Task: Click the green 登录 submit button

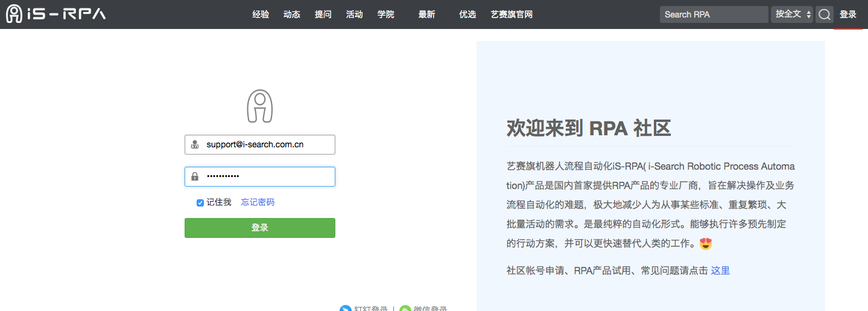Action: point(260,228)
